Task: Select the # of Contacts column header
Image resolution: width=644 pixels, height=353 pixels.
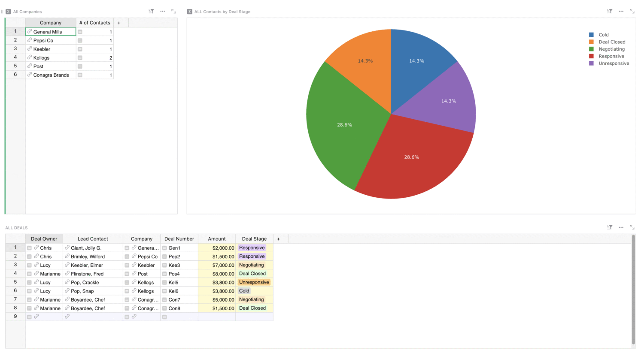Action: pyautogui.click(x=95, y=23)
